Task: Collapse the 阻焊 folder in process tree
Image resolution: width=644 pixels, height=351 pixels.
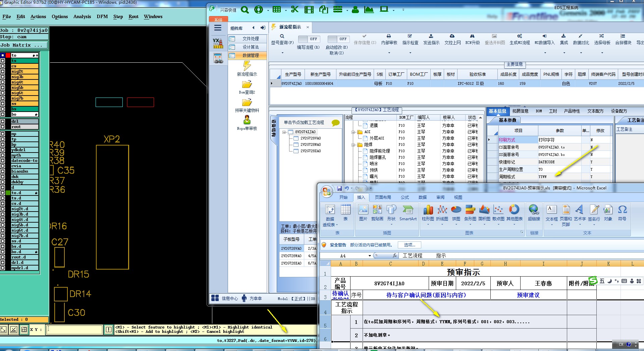Action: 353,145
